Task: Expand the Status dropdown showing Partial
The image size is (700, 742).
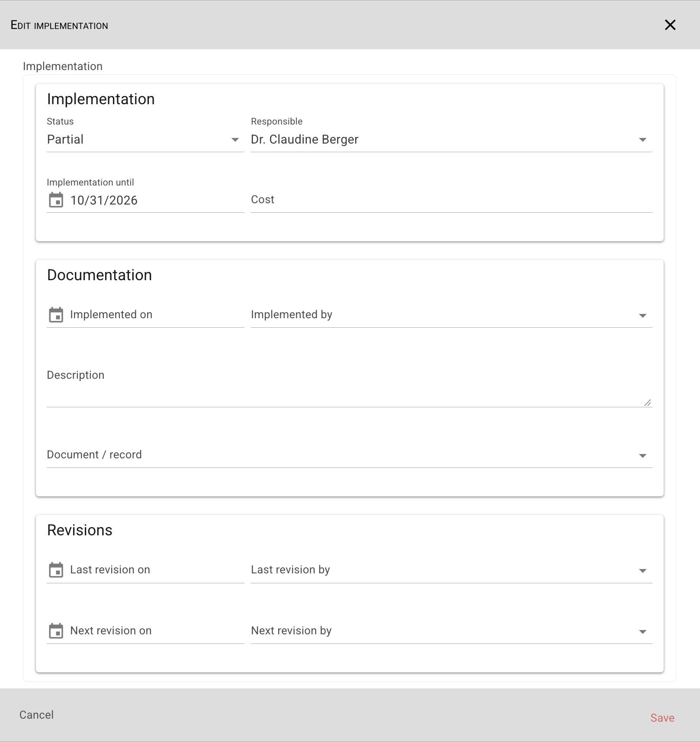Action: tap(145, 140)
